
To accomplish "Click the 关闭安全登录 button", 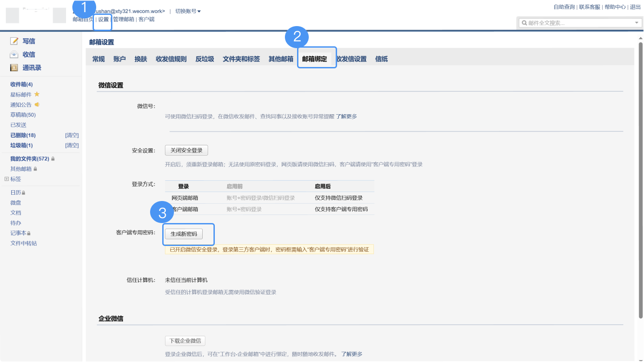I will (x=187, y=150).
